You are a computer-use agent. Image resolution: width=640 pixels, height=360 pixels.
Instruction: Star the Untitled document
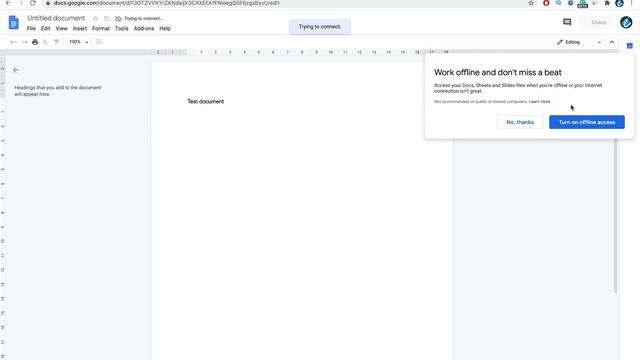[x=96, y=18]
